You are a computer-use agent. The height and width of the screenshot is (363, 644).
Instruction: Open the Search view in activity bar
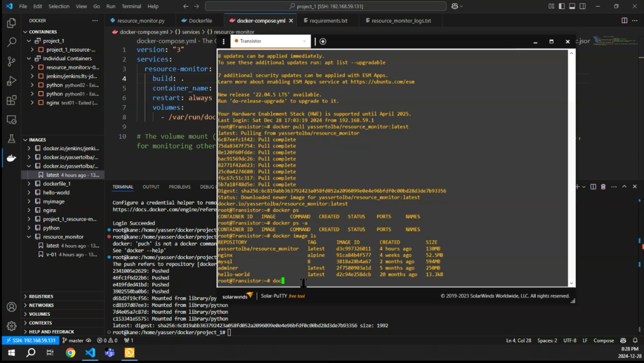pos(11,42)
